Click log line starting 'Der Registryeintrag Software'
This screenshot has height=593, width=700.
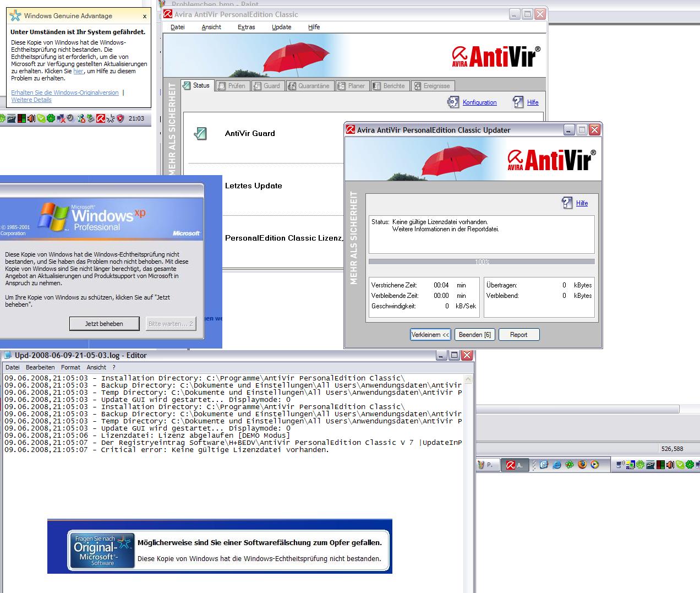point(233,443)
